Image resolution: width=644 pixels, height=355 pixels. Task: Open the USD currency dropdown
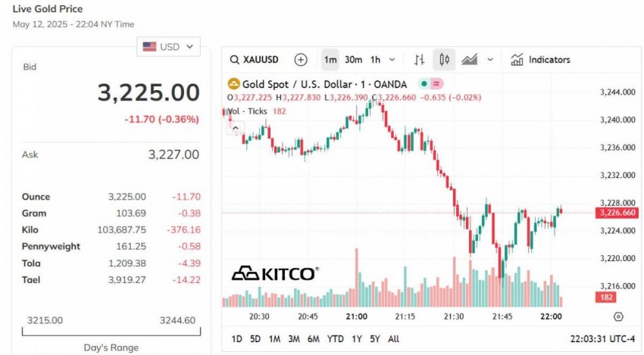[168, 47]
